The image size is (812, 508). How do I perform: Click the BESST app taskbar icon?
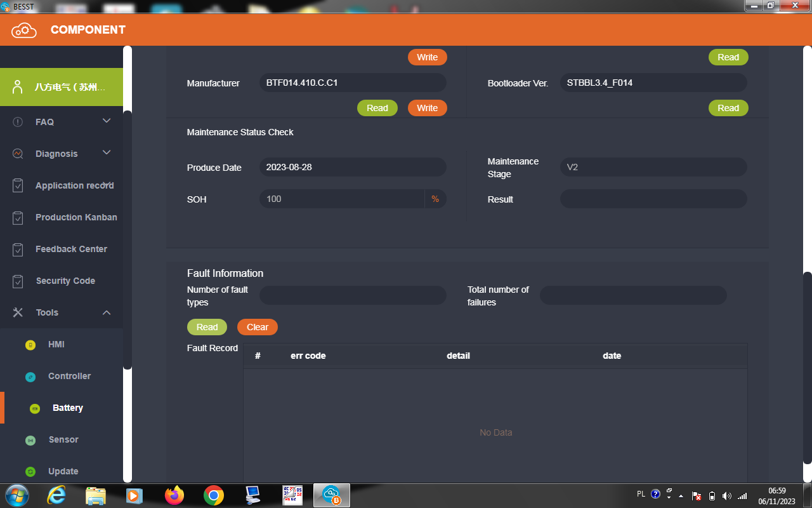(332, 495)
